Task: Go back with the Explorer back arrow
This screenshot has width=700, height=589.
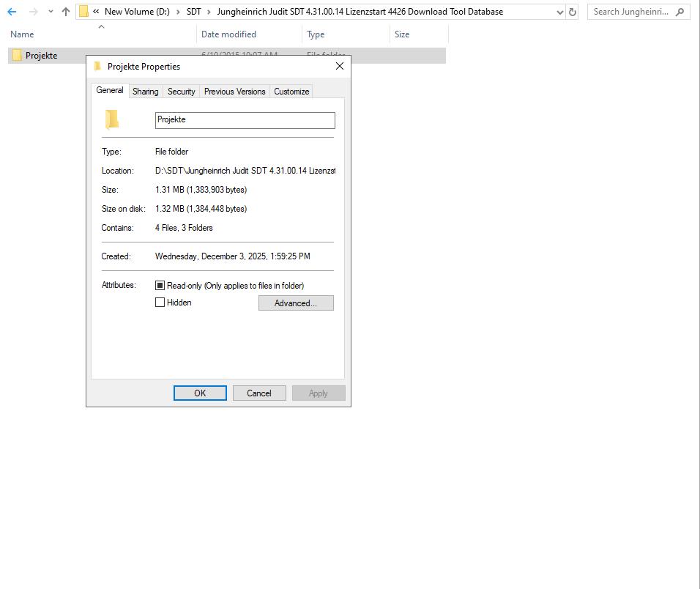Action: tap(12, 12)
